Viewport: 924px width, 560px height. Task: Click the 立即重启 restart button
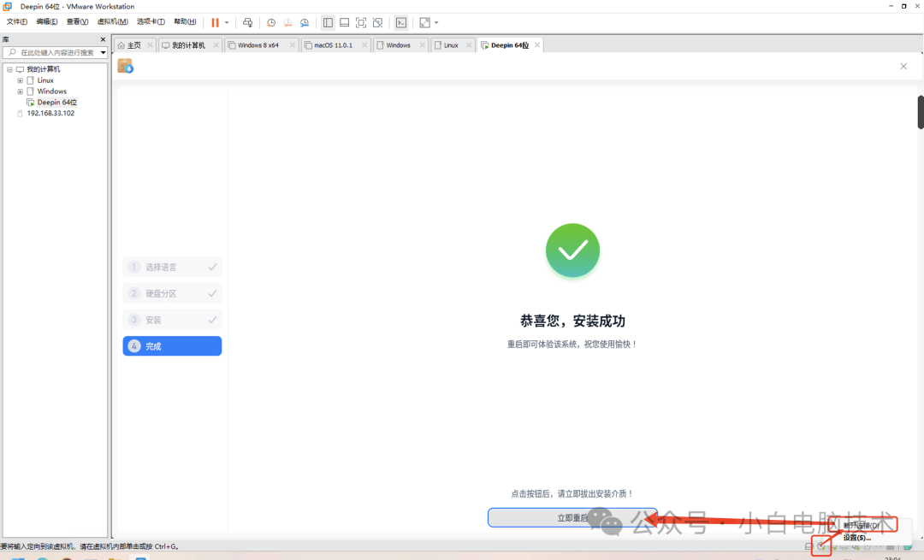pos(572,517)
